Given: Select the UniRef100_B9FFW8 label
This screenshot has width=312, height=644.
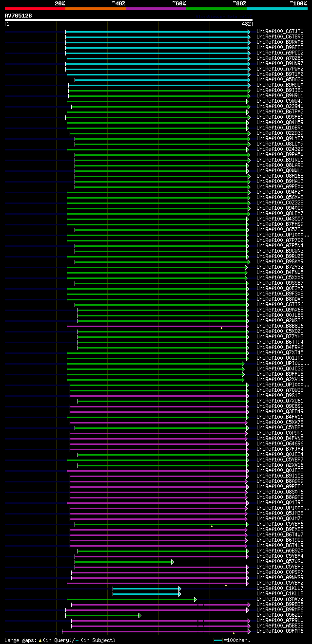Looking at the screenshot, I should click(280, 374).
